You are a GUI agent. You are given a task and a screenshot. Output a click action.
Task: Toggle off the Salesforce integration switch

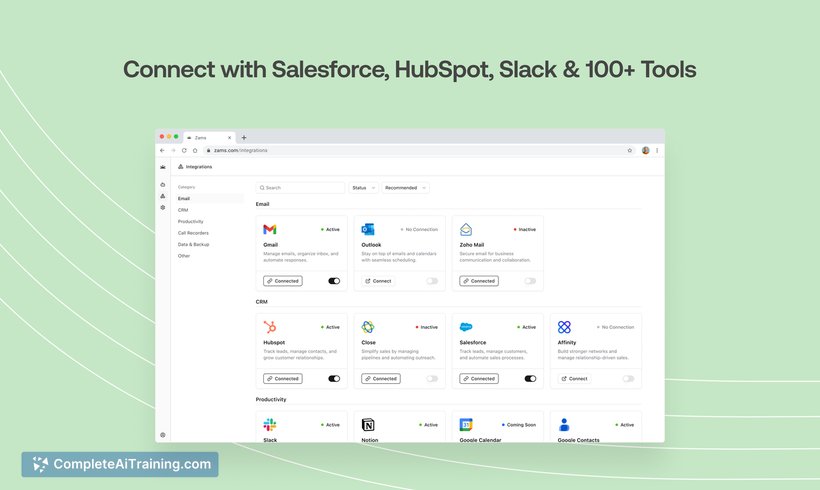(x=530, y=379)
